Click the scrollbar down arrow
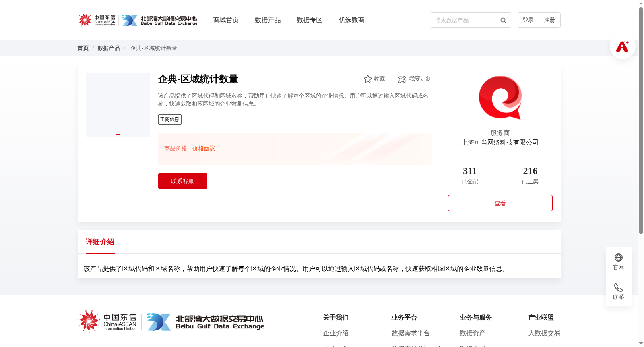The width and height of the screenshot is (644, 347). [641, 344]
